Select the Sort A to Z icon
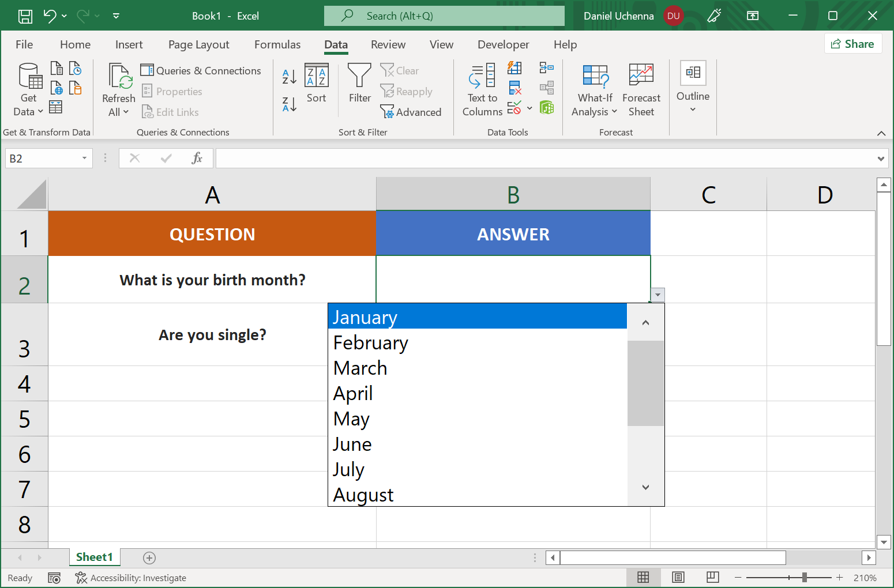Screen dimensions: 894x588 (x=288, y=76)
